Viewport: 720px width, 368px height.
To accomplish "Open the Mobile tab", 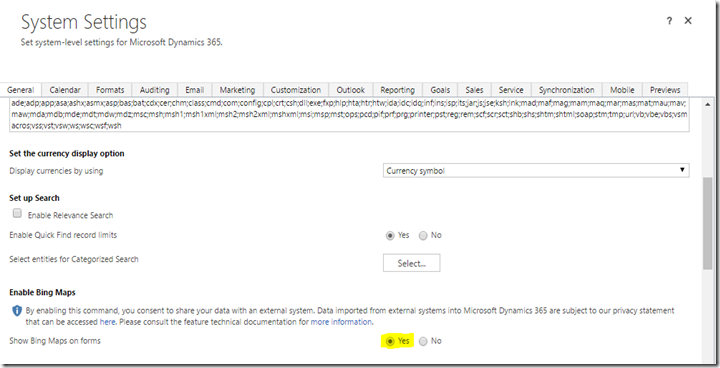I will tap(622, 90).
